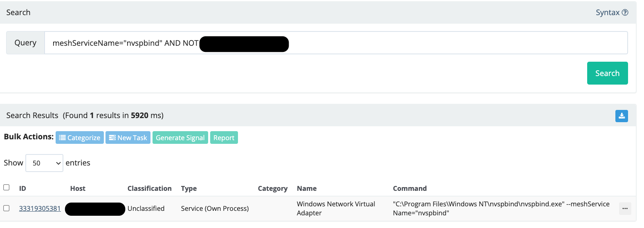Sort by the Host column header
The height and width of the screenshot is (228, 644).
tap(78, 188)
